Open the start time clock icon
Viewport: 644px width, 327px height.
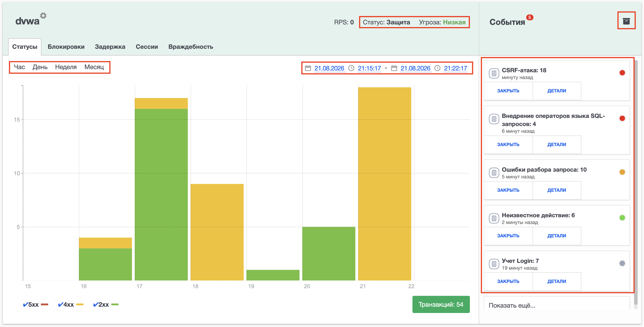pos(351,68)
